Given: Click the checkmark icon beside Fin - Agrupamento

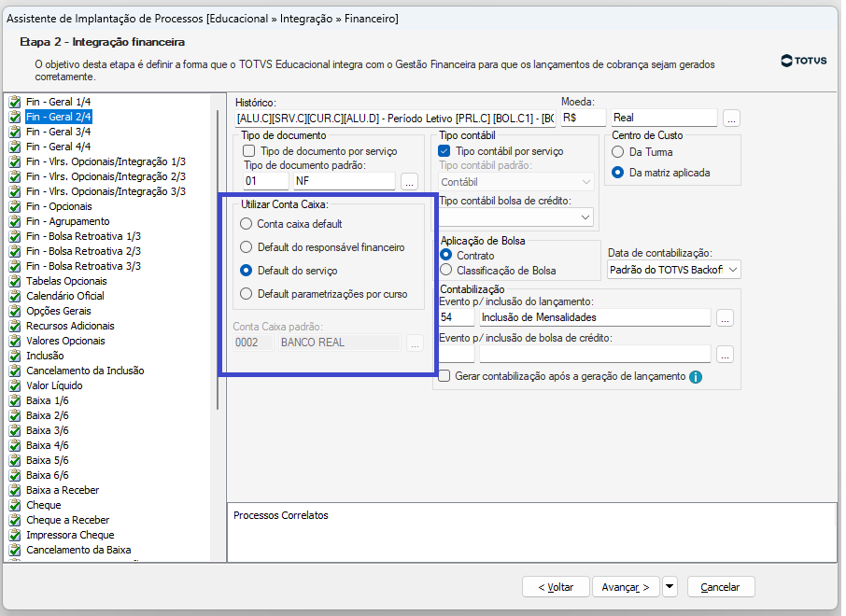Looking at the screenshot, I should click(x=15, y=221).
